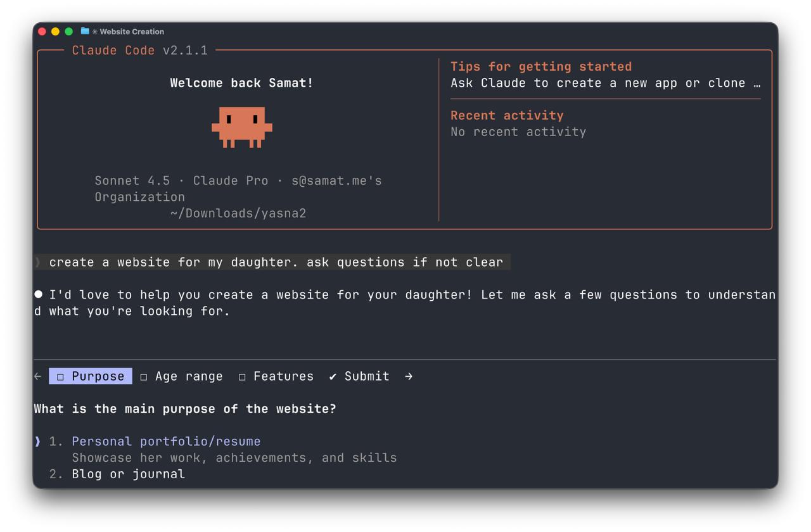This screenshot has width=811, height=532.
Task: Click the green maximize window button
Action: 68,31
